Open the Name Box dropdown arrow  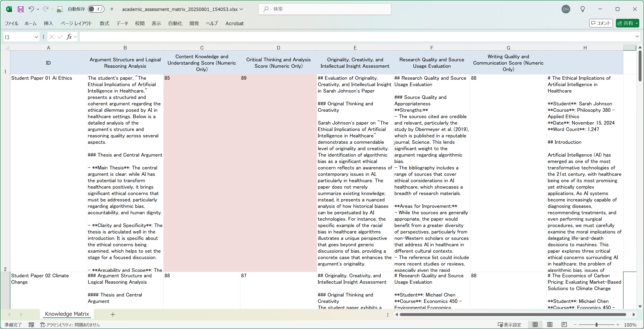(x=36, y=37)
